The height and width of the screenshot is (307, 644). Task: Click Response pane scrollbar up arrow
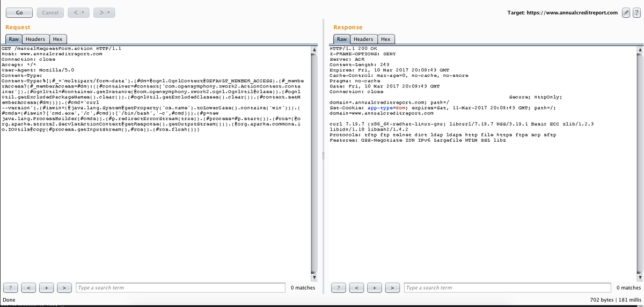pos(639,49)
